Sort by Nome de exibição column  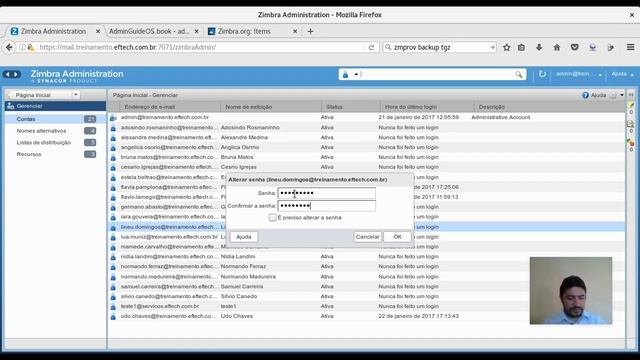pyautogui.click(x=271, y=107)
